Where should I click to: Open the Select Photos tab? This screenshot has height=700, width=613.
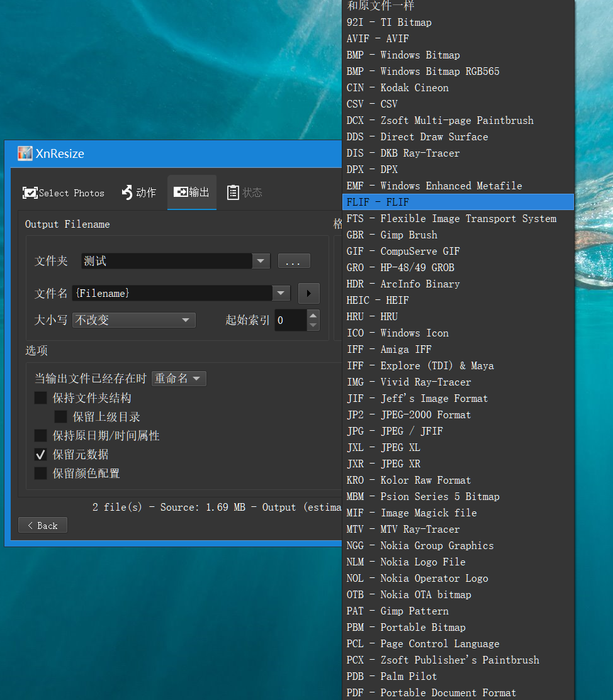64,193
